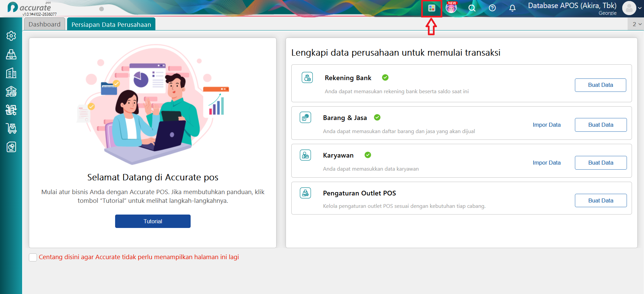Click Buat Data for Pengaturan Outlet POS
The height and width of the screenshot is (294, 644).
coord(601,200)
